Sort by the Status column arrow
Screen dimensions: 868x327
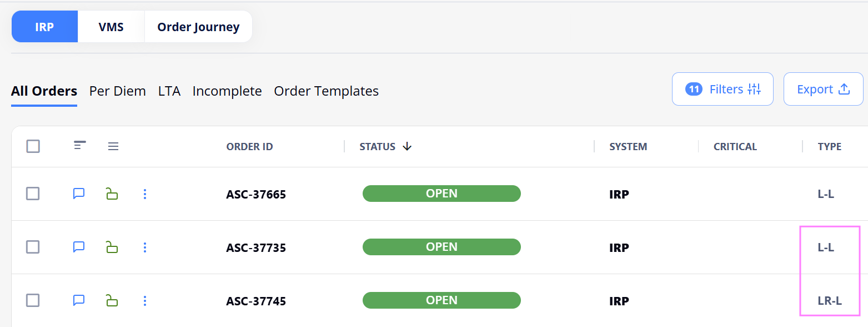pyautogui.click(x=407, y=146)
